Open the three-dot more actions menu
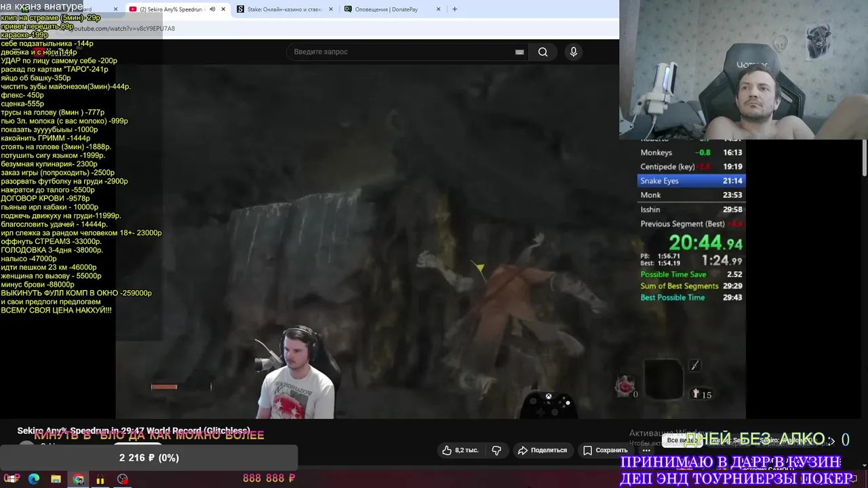Image resolution: width=868 pixels, height=488 pixels. pyautogui.click(x=646, y=450)
